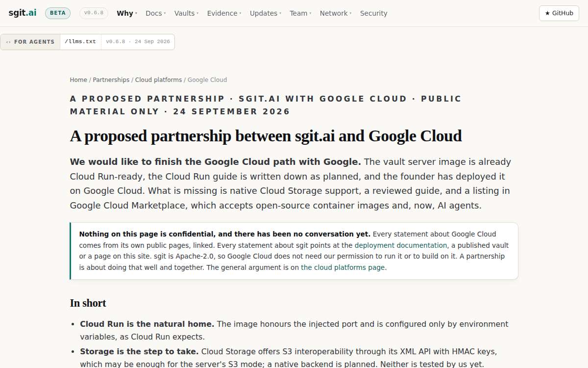Expand the Updates menu
The height and width of the screenshot is (368, 588).
(266, 13)
